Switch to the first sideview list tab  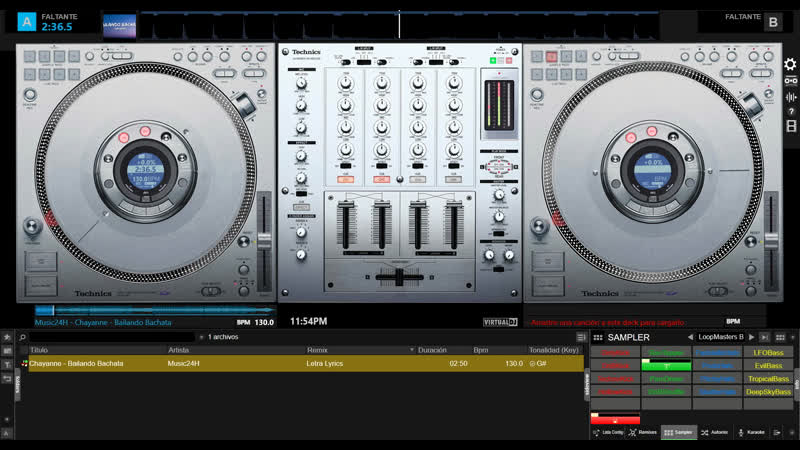point(608,433)
